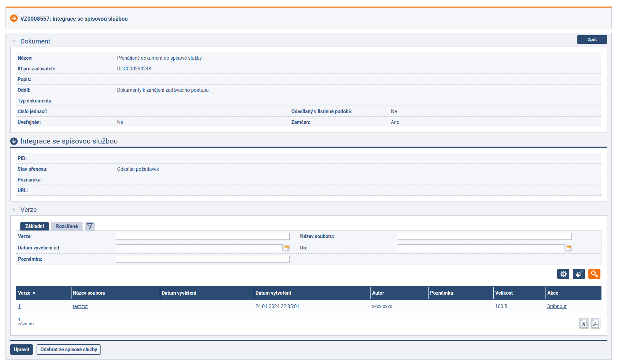The image size is (617, 364).
Task: Focus the Poznámka filter input field
Action: [203, 259]
